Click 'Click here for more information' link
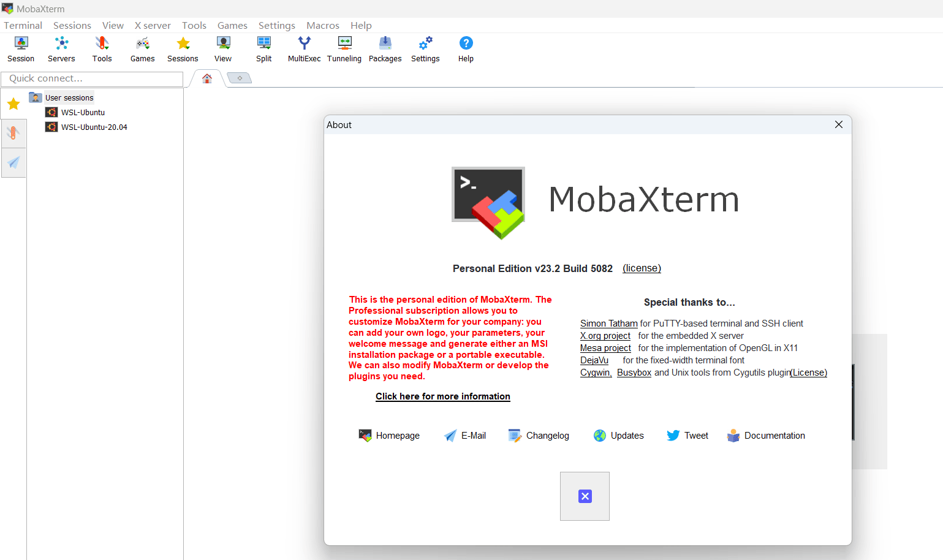Image resolution: width=943 pixels, height=560 pixels. (x=442, y=396)
